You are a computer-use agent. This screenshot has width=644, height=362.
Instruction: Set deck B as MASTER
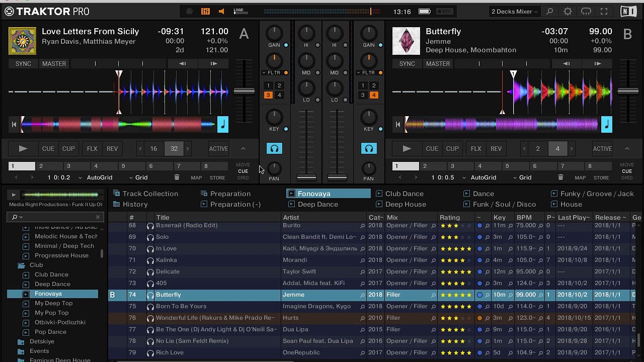438,63
